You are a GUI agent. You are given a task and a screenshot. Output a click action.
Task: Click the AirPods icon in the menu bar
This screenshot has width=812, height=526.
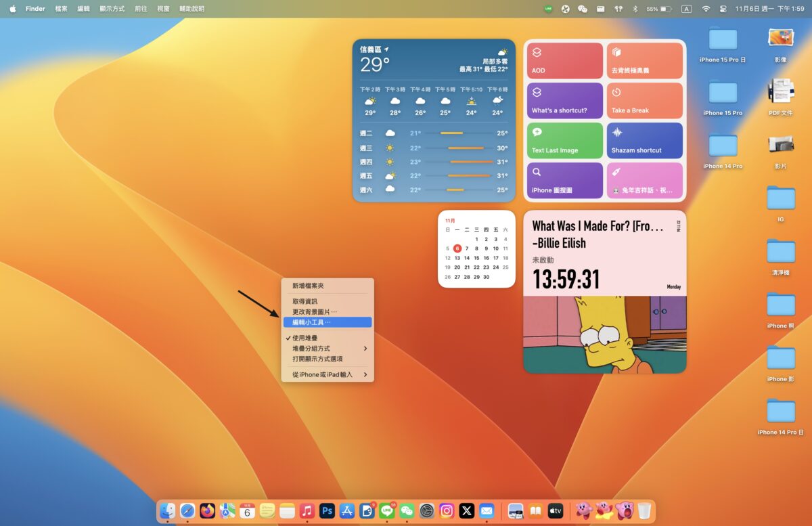point(618,9)
